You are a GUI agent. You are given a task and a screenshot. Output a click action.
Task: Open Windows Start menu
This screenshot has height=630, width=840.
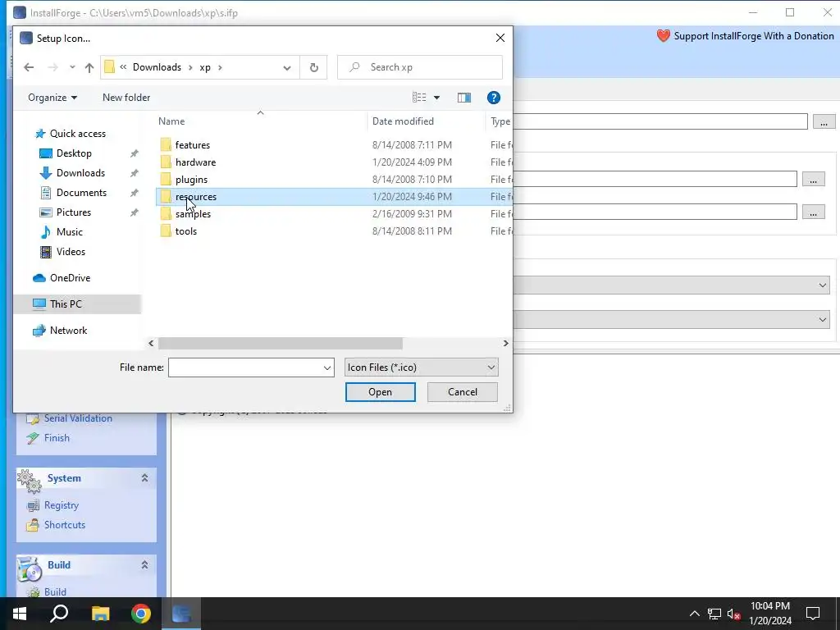pyautogui.click(x=20, y=614)
